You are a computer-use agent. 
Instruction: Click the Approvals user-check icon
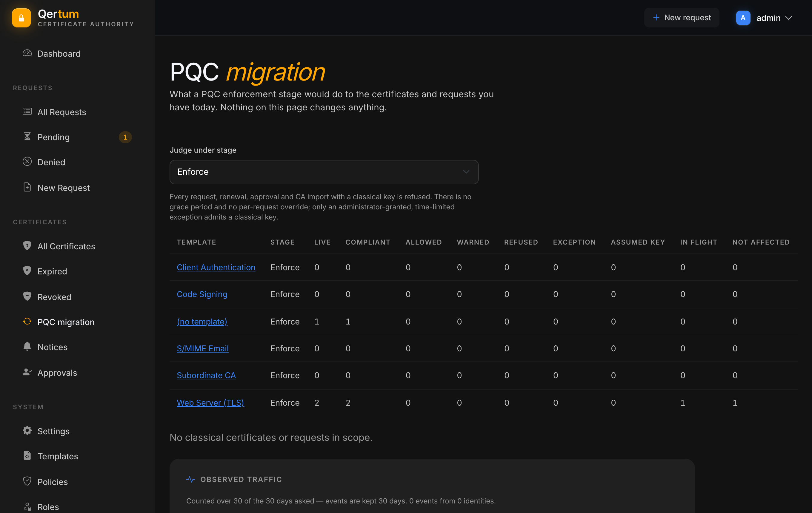click(x=27, y=372)
